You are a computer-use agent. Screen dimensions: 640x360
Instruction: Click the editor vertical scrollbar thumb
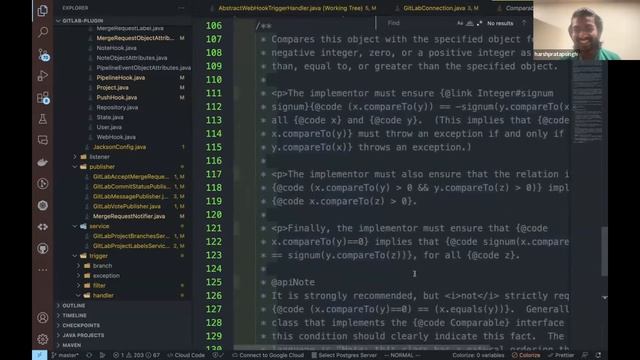604,251
